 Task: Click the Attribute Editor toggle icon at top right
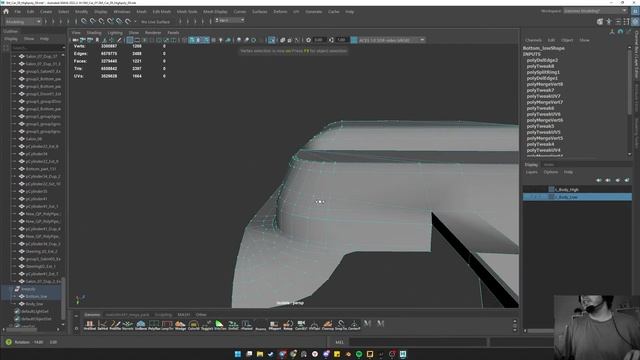pyautogui.click(x=618, y=22)
